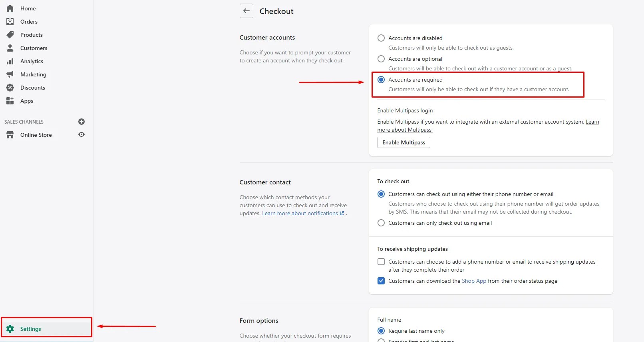
Task: Add a sales channel with plus icon
Action: (81, 122)
